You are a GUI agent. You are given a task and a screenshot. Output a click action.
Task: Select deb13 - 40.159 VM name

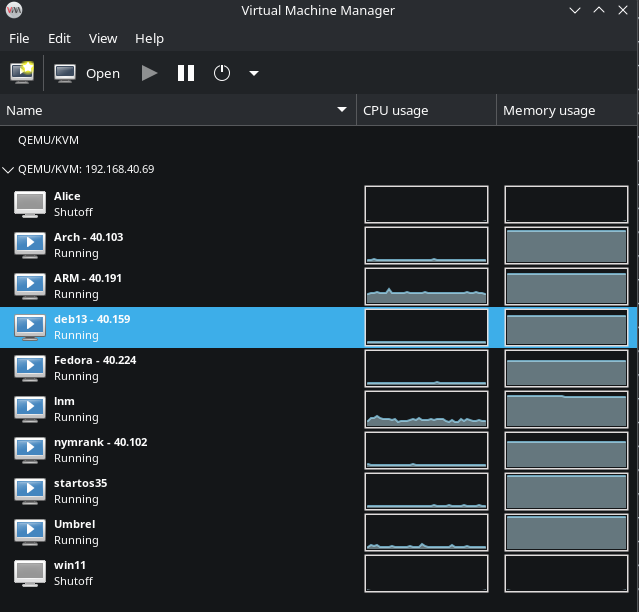click(x=92, y=319)
